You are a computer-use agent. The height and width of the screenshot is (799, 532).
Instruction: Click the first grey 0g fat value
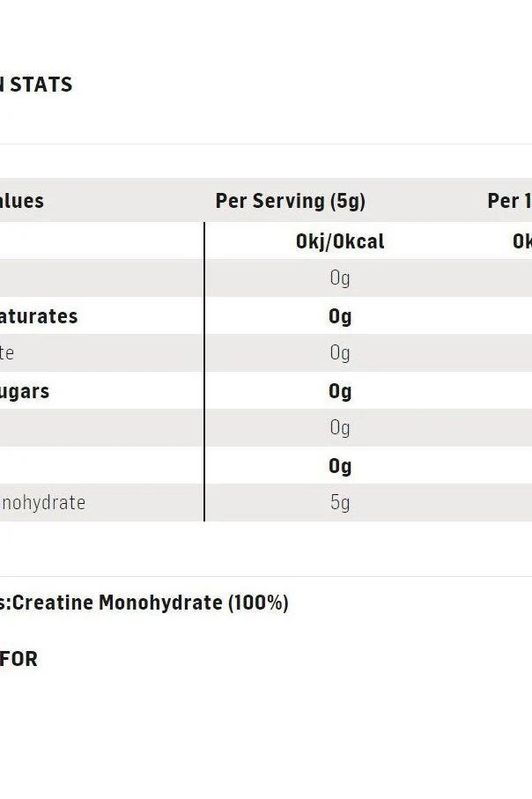click(340, 278)
